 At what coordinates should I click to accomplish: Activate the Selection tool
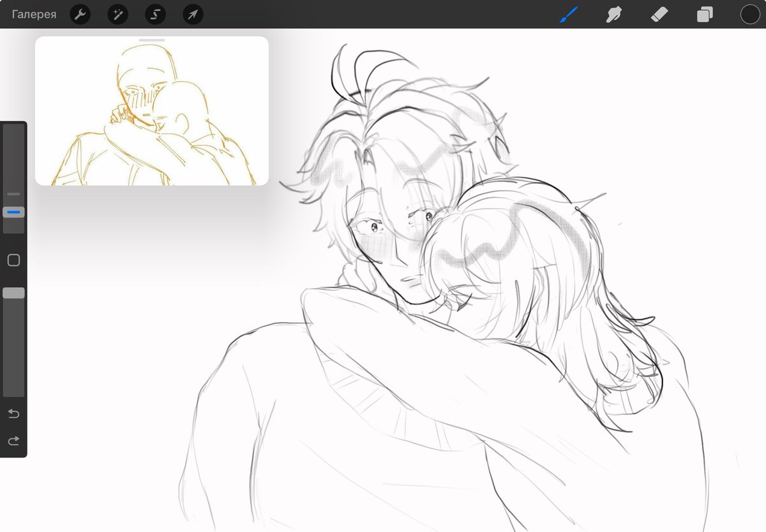pyautogui.click(x=155, y=14)
